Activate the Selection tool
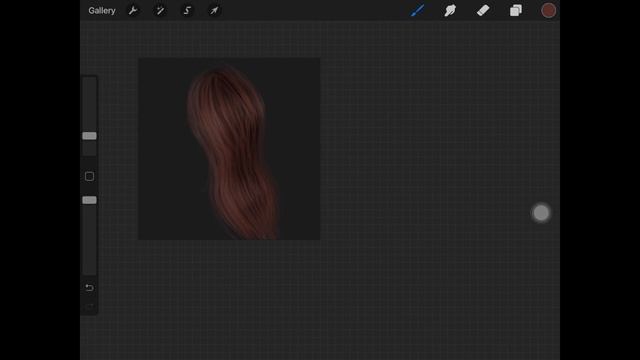The height and width of the screenshot is (360, 640). point(187,11)
